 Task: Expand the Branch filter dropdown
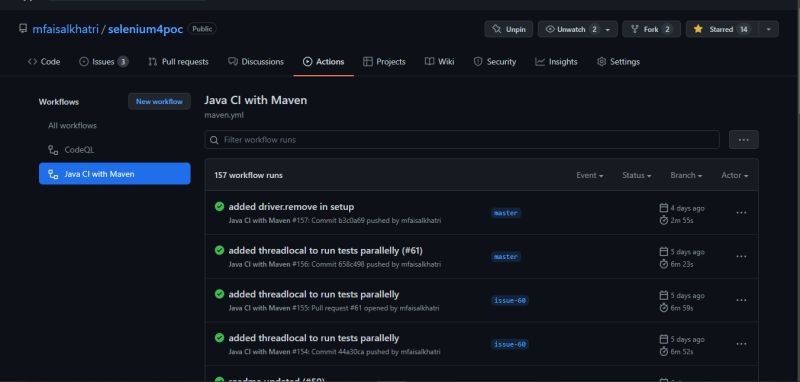pos(686,175)
